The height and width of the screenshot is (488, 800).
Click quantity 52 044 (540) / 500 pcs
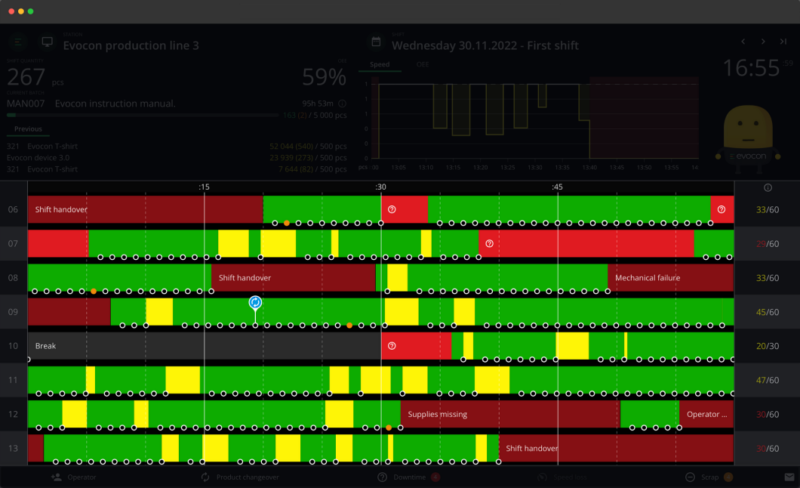pyautogui.click(x=308, y=147)
